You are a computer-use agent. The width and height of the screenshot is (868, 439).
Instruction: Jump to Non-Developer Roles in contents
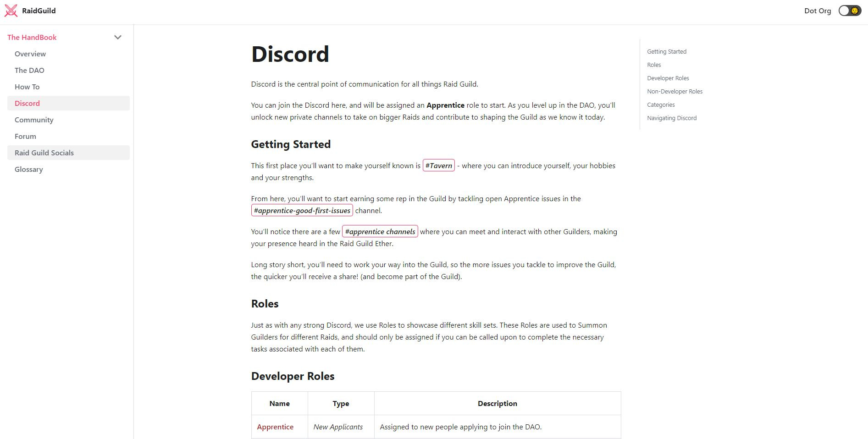click(x=674, y=91)
